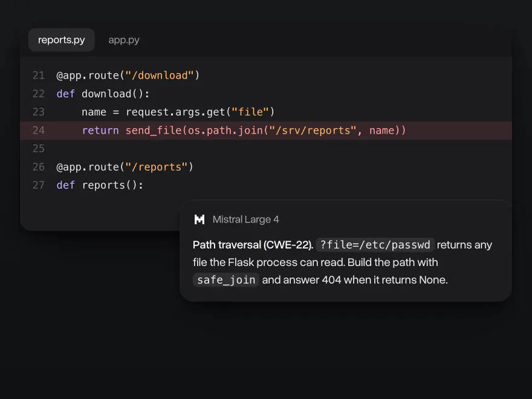The image size is (532, 399).
Task: Click line number 21
Action: point(39,76)
